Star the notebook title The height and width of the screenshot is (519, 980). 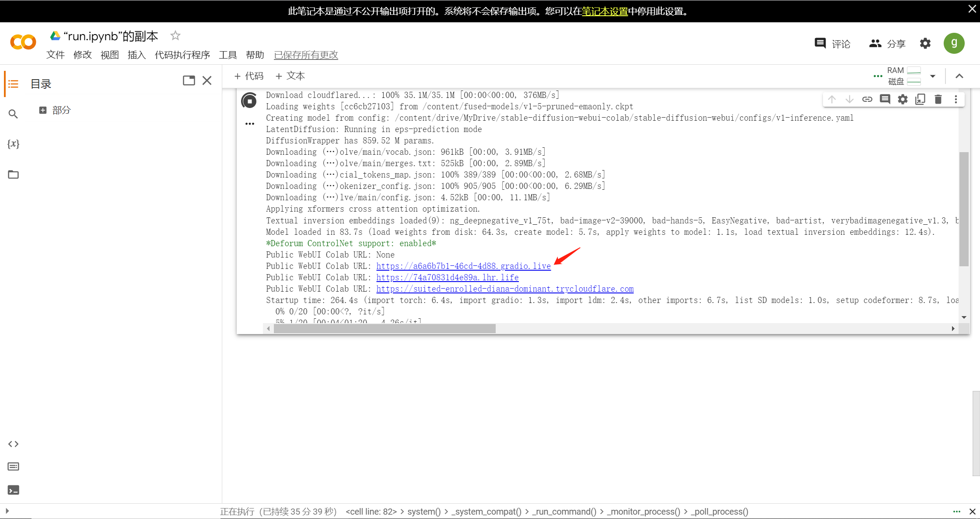(x=175, y=35)
